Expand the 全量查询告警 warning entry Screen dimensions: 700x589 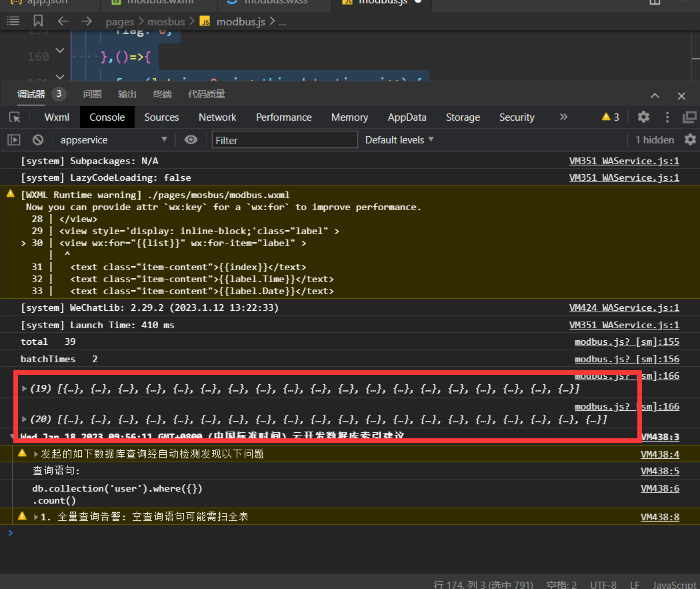point(36,517)
